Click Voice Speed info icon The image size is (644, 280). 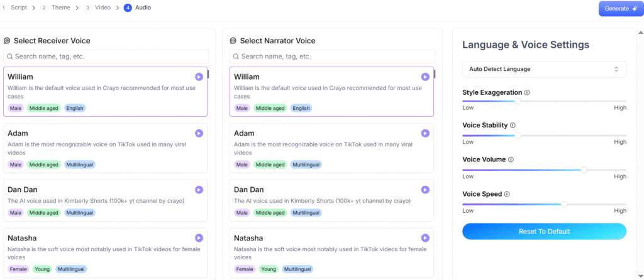tap(507, 194)
